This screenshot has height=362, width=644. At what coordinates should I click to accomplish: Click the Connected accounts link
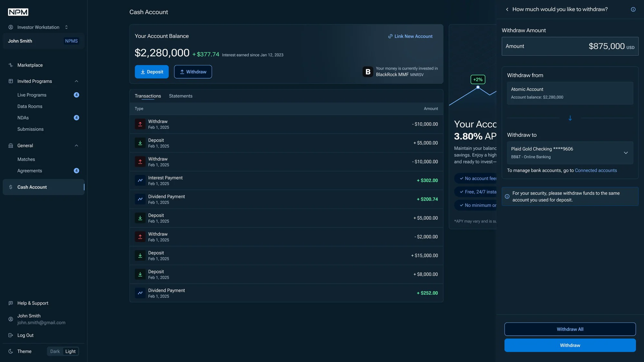(596, 171)
